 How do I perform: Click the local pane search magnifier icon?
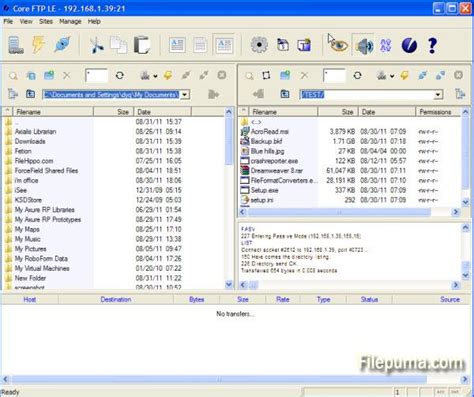point(13,76)
